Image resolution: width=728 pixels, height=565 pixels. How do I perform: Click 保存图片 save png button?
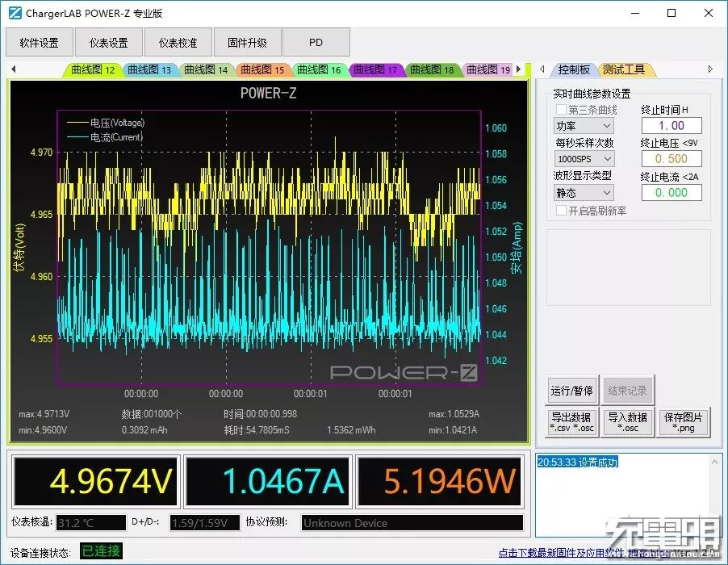click(684, 422)
